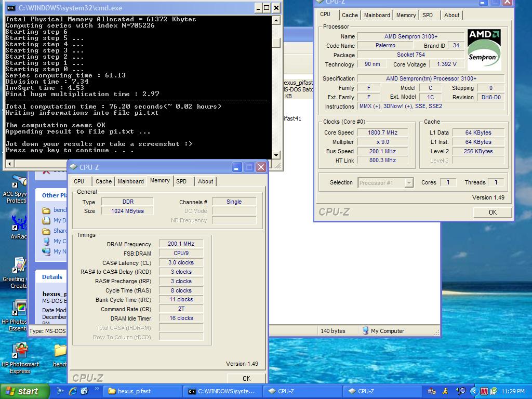Open the Windows start menu
532x399 pixels.
click(25, 391)
